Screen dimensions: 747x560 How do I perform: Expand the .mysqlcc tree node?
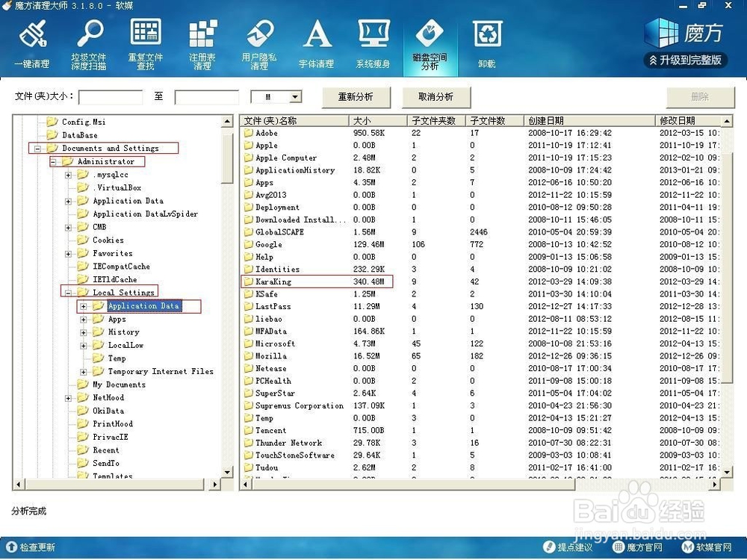click(68, 175)
